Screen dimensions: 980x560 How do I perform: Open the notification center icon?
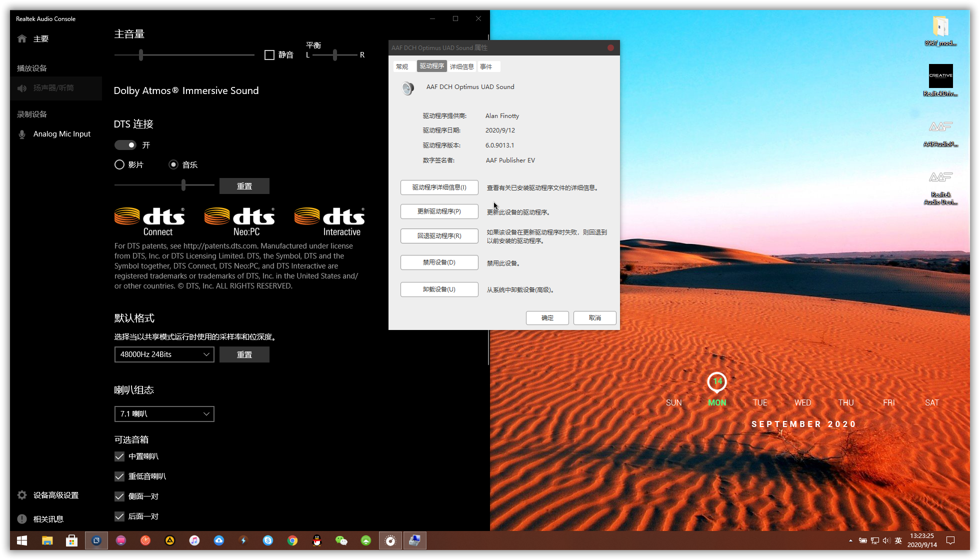[950, 540]
